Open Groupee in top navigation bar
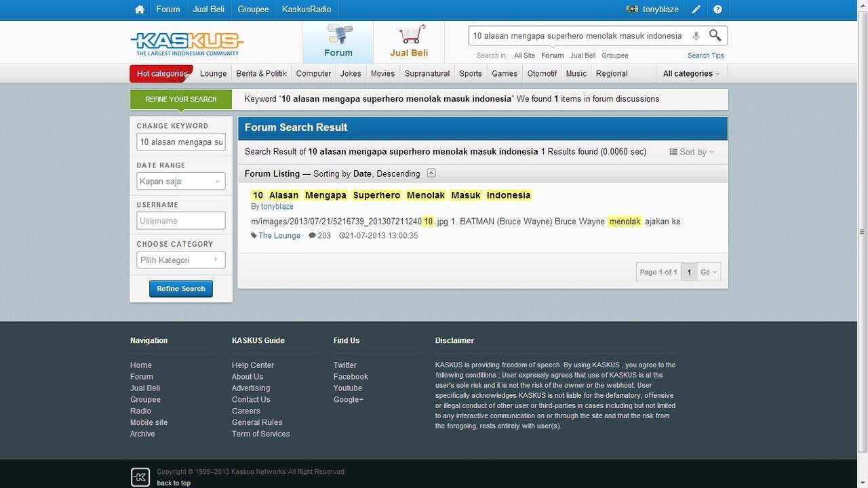868x488 pixels. coord(253,9)
